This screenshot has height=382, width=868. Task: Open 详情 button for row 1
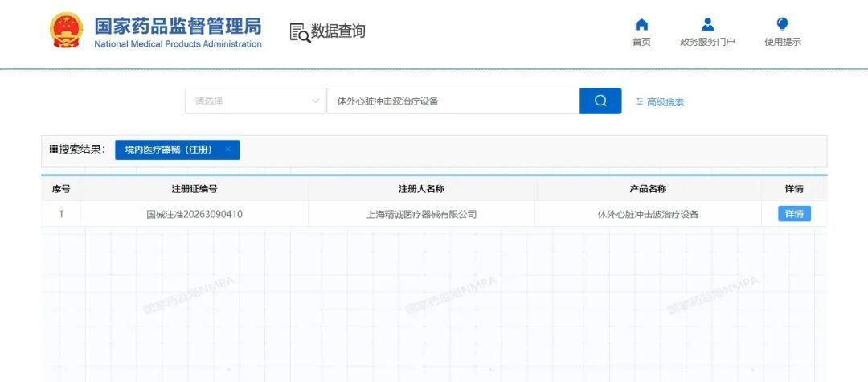click(794, 214)
